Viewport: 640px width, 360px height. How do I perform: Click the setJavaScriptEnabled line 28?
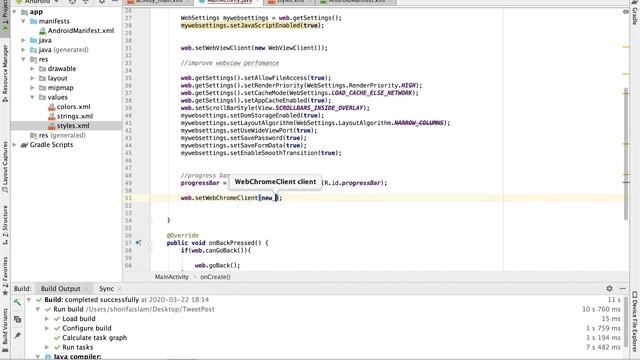pos(252,26)
